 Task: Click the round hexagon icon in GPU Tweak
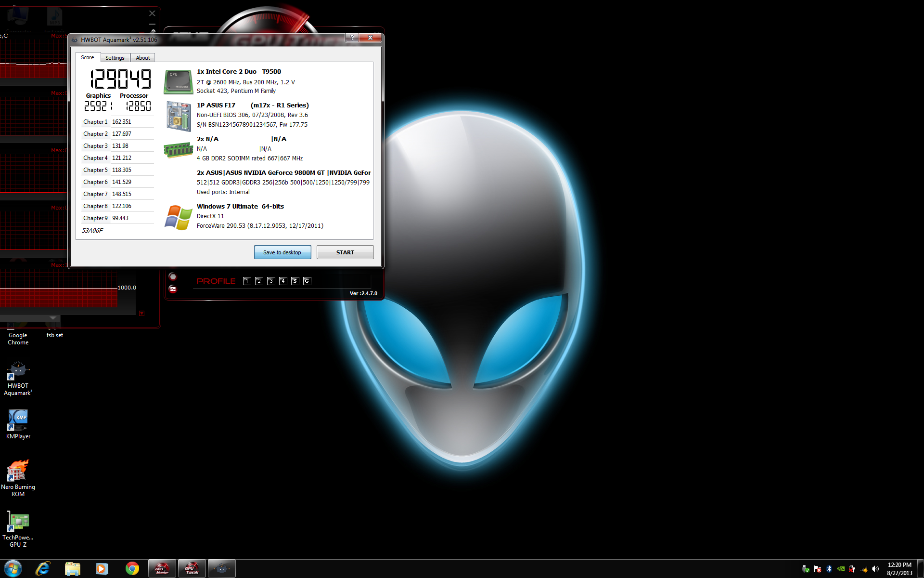[x=173, y=276]
